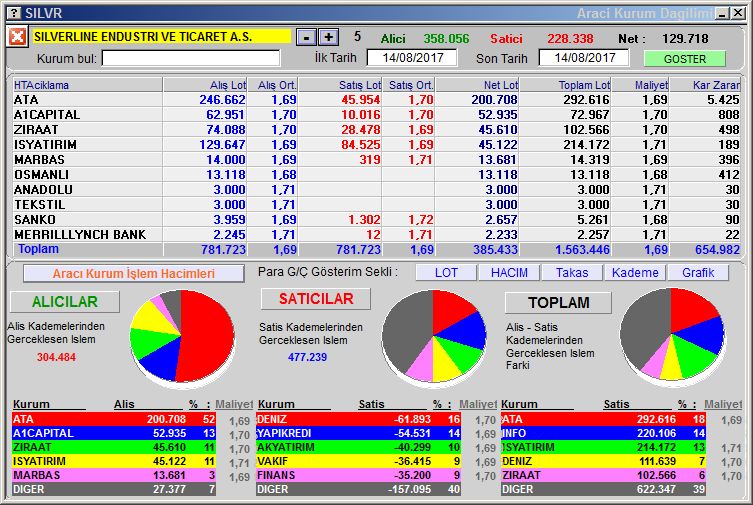Click the SATICILAR button
Screen dimensions: 753x505
[316, 299]
